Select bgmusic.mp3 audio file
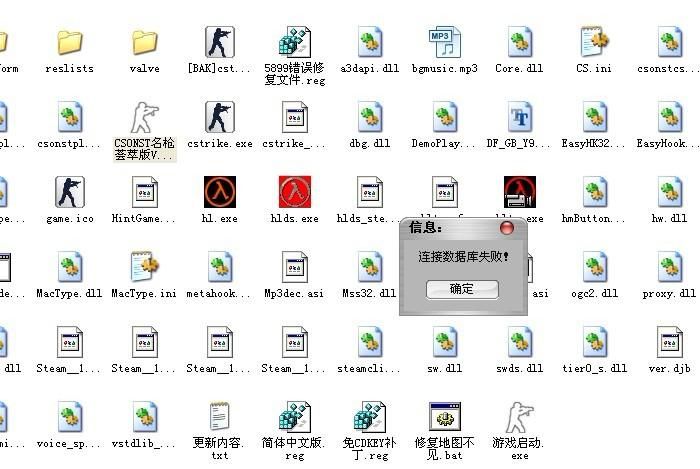The image size is (700, 469). 445,42
